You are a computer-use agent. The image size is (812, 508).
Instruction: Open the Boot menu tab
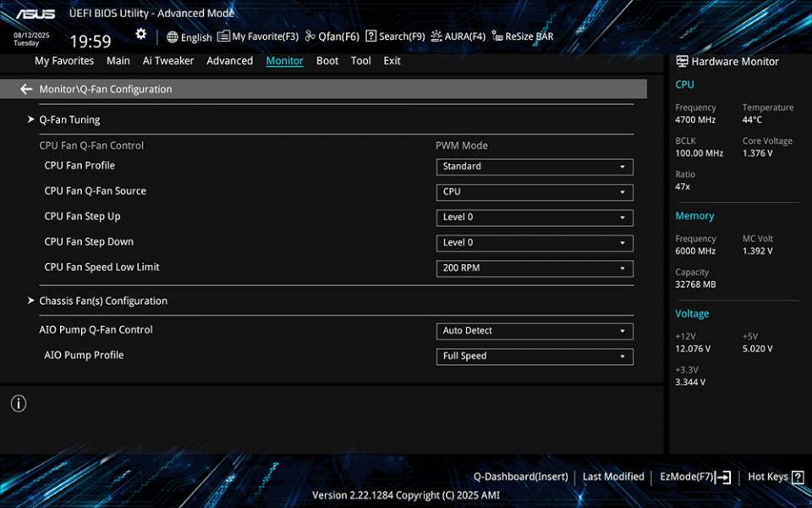[326, 60]
